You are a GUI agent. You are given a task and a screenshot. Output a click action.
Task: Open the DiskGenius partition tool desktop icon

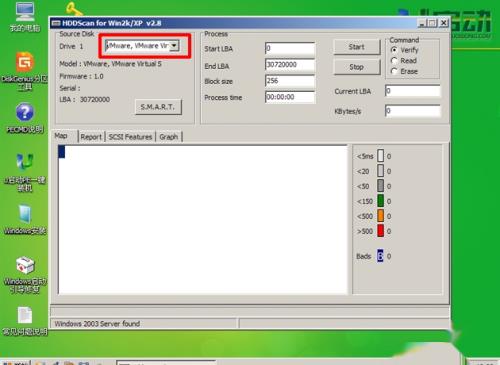pyautogui.click(x=25, y=62)
